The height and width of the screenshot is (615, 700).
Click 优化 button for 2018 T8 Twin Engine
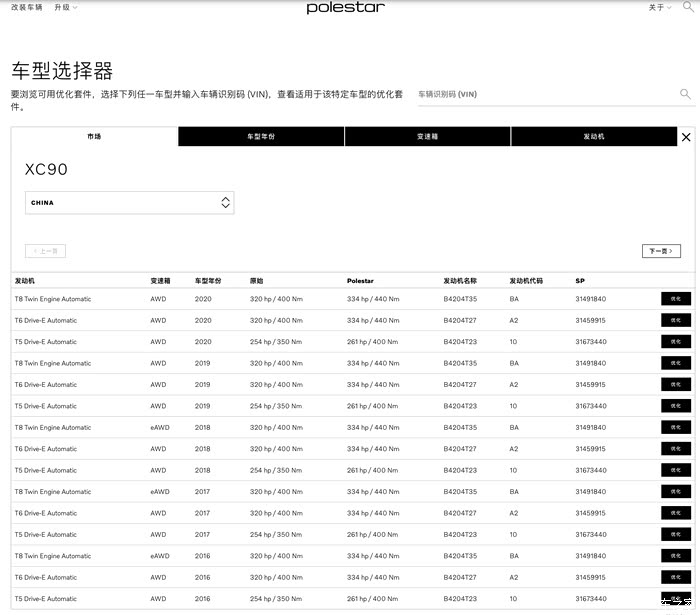[675, 427]
